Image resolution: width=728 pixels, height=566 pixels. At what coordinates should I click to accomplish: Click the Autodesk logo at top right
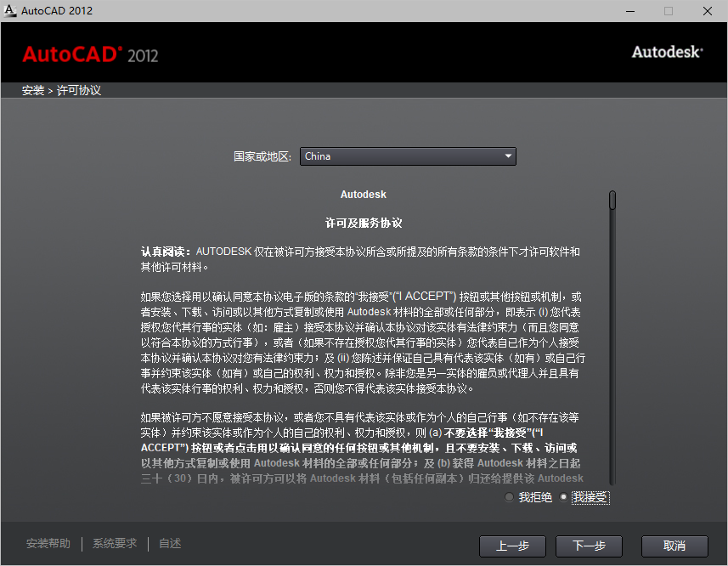click(666, 52)
